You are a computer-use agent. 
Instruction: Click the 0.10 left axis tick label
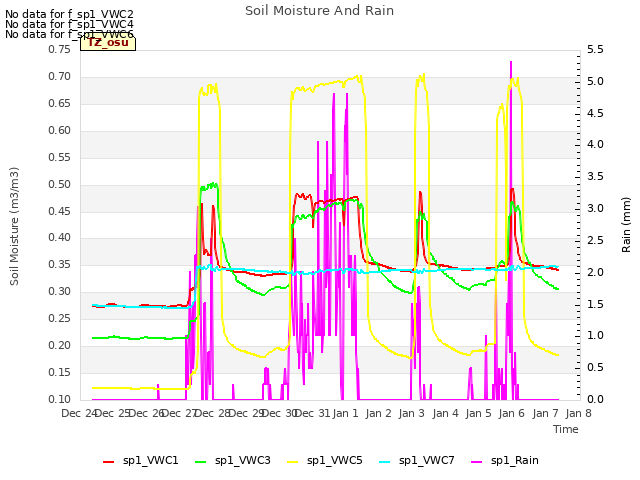(x=60, y=399)
